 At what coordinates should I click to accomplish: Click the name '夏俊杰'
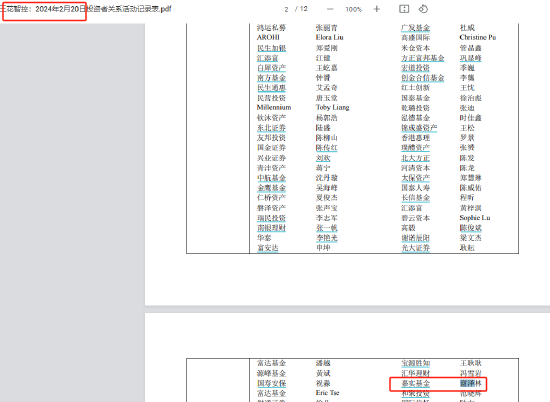click(x=326, y=198)
